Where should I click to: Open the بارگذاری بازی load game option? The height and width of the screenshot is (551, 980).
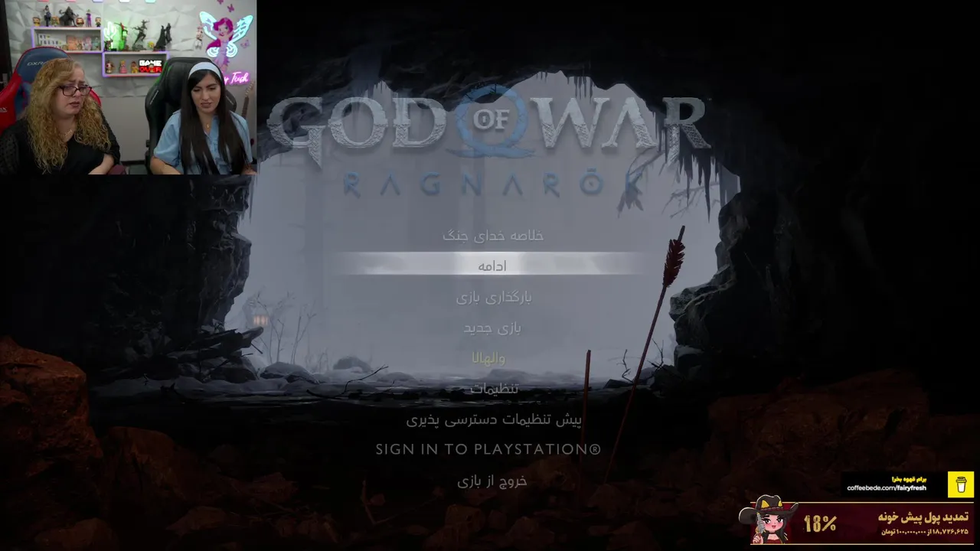[x=493, y=297]
